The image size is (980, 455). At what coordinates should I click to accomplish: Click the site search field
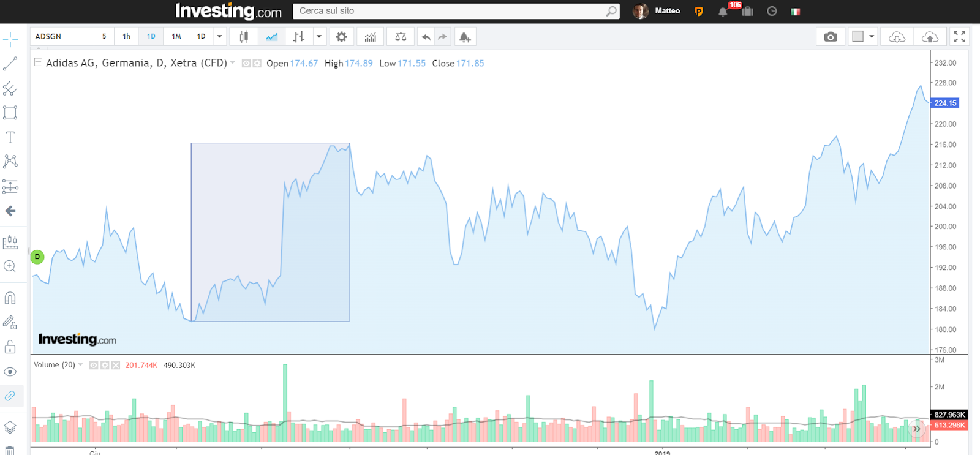(x=450, y=11)
